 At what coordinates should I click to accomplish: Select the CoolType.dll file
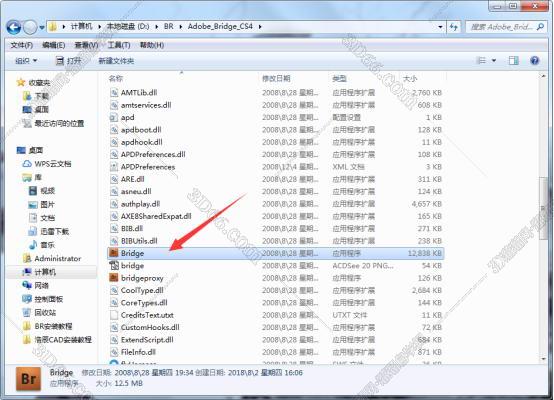142,290
